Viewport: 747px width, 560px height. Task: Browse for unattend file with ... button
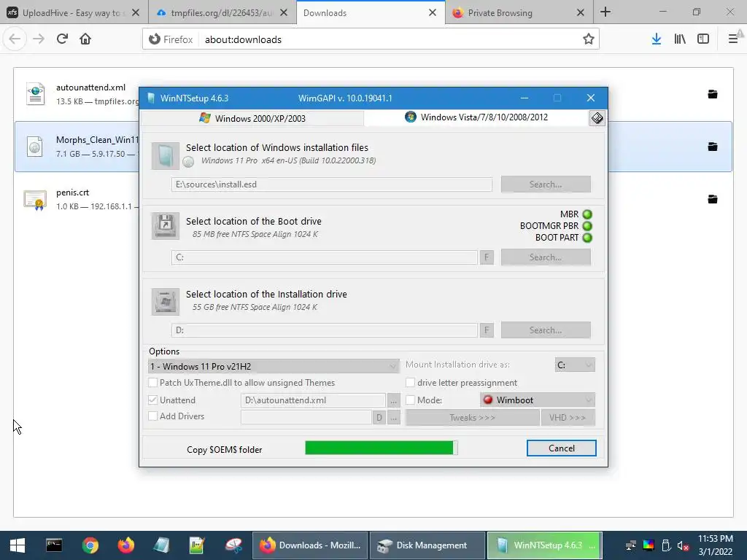(x=393, y=400)
